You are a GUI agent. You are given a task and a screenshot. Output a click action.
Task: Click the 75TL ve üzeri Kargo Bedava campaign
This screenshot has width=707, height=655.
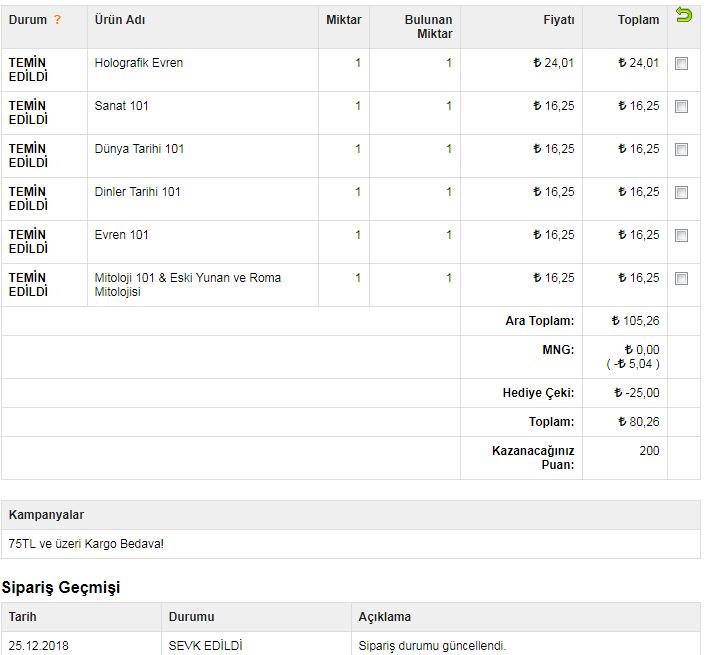pyautogui.click(x=86, y=544)
